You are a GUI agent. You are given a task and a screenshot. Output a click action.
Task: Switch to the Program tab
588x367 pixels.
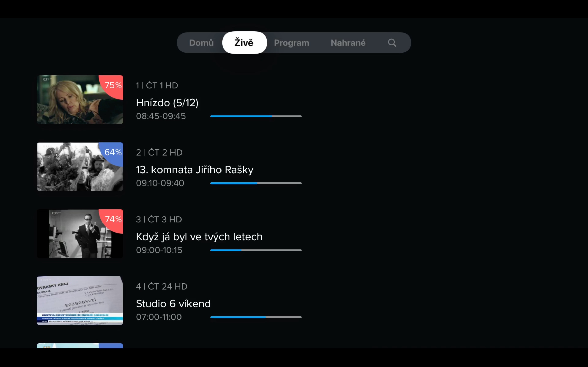[292, 43]
